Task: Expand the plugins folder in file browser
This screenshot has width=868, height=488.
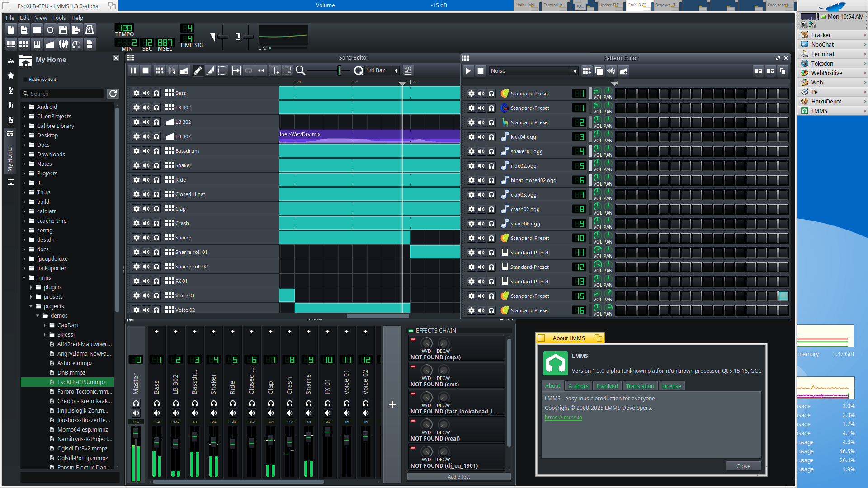Action: coord(31,287)
